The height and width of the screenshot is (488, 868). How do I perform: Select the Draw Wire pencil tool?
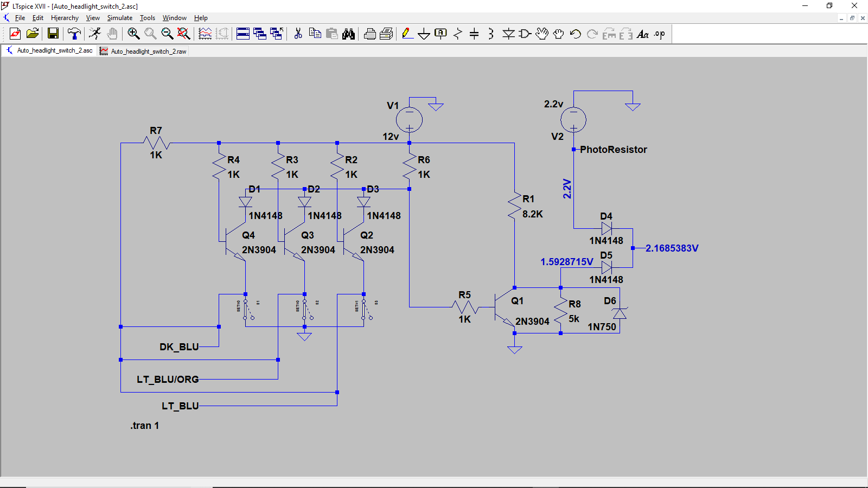[407, 34]
